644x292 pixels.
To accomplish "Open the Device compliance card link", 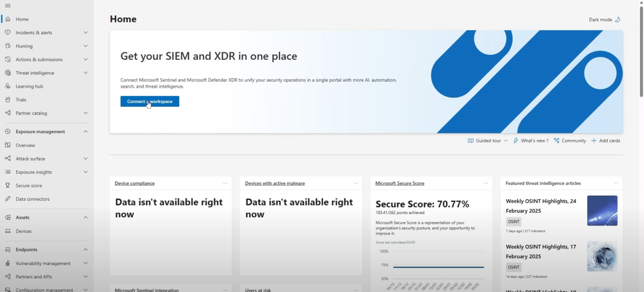I will click(135, 183).
